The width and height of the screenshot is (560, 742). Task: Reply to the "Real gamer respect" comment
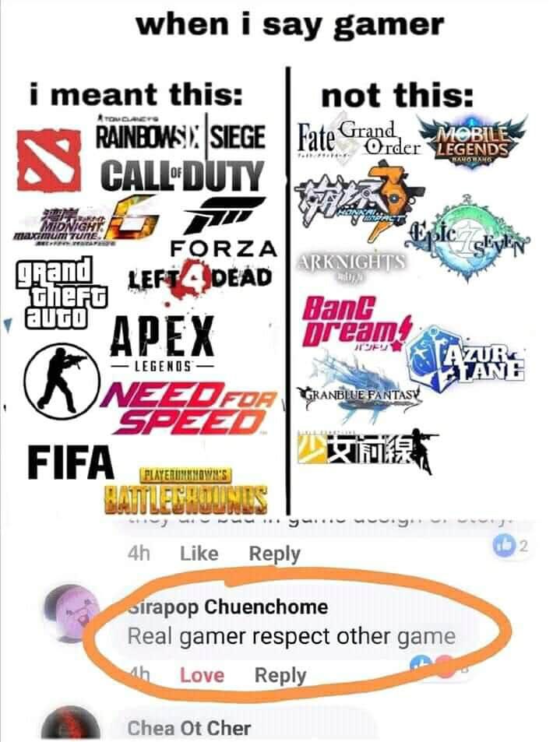[x=280, y=675]
